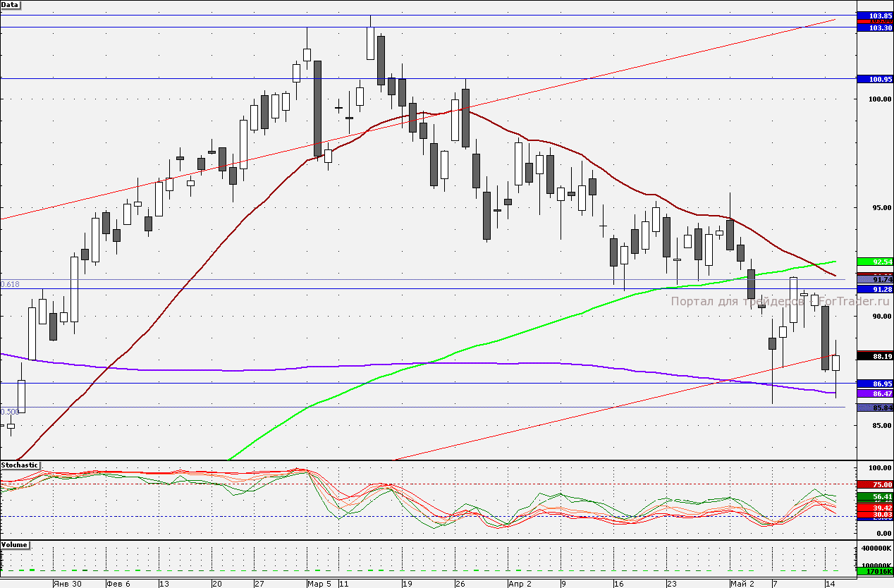Click the red 30.03 stochastic value tag
Image resolution: width=894 pixels, height=588 pixels.
click(x=874, y=515)
